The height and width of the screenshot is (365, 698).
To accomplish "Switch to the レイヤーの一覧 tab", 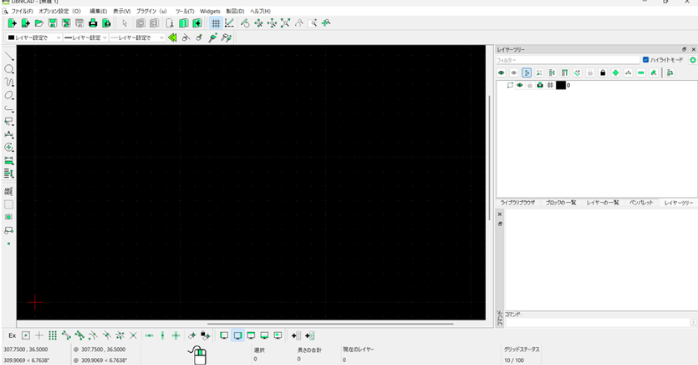I will tap(603, 203).
